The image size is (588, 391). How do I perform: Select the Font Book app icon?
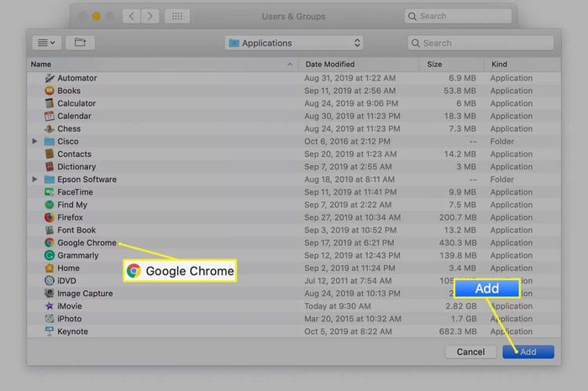pyautogui.click(x=50, y=230)
